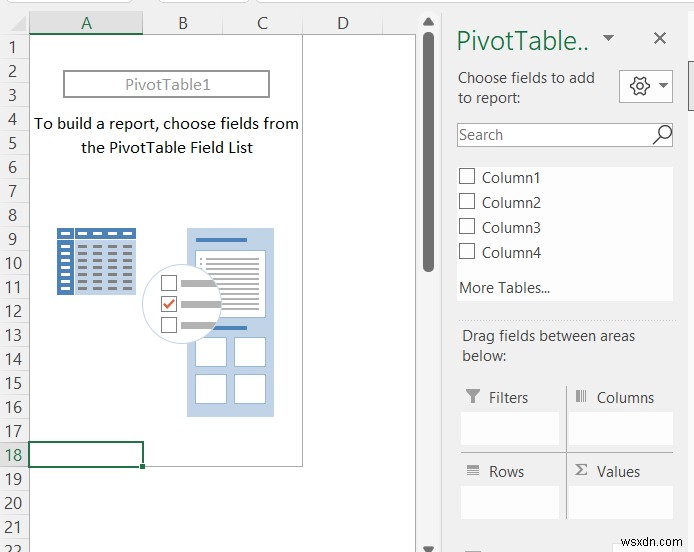The image size is (694, 552).
Task: Click inside the field Search box
Action: point(552,135)
